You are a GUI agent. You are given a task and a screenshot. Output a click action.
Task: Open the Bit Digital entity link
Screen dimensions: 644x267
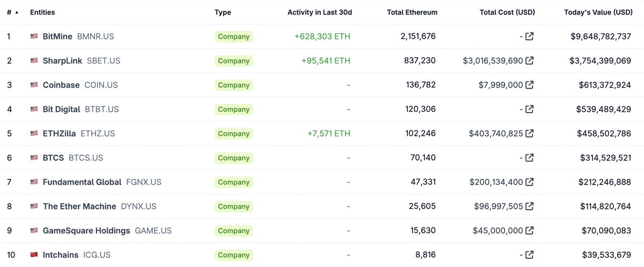pyautogui.click(x=62, y=109)
